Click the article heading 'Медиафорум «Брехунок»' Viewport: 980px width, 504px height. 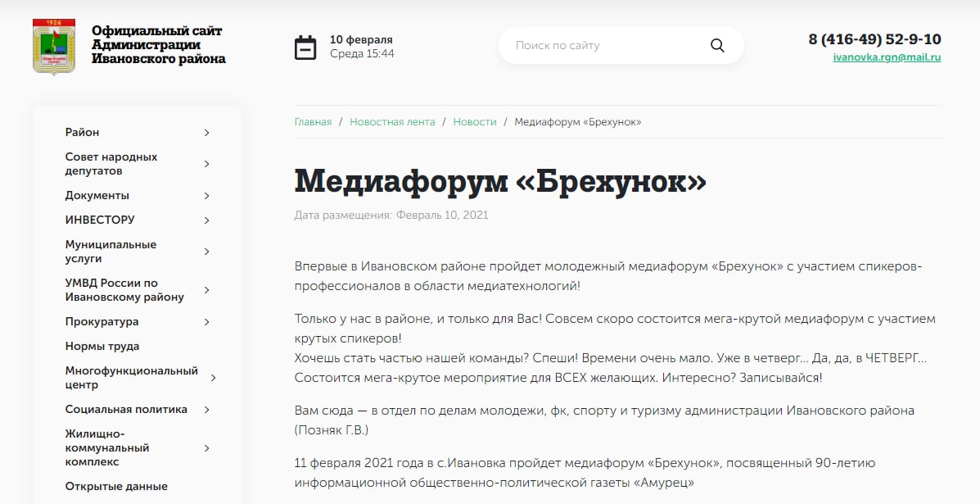[x=500, y=181]
